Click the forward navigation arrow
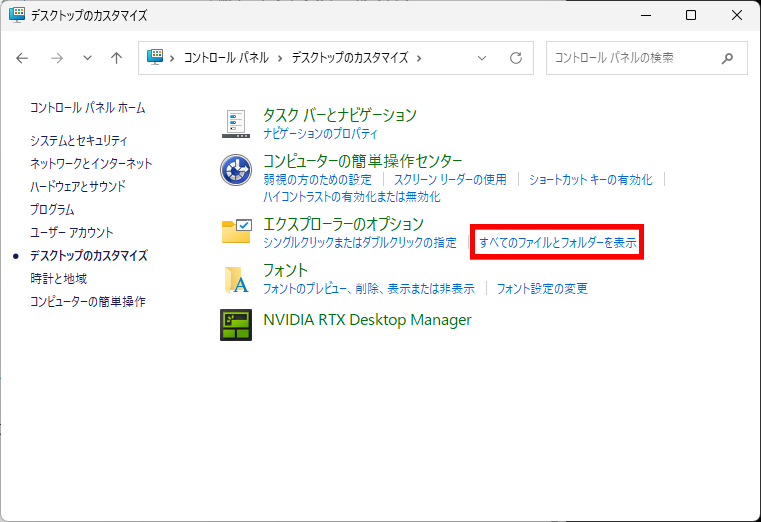 (57, 58)
